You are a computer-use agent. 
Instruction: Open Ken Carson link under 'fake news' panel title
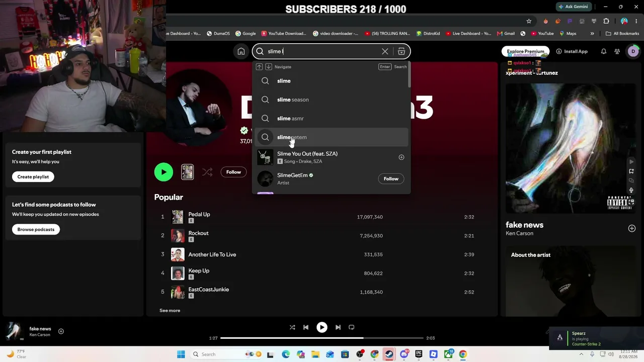click(x=519, y=233)
